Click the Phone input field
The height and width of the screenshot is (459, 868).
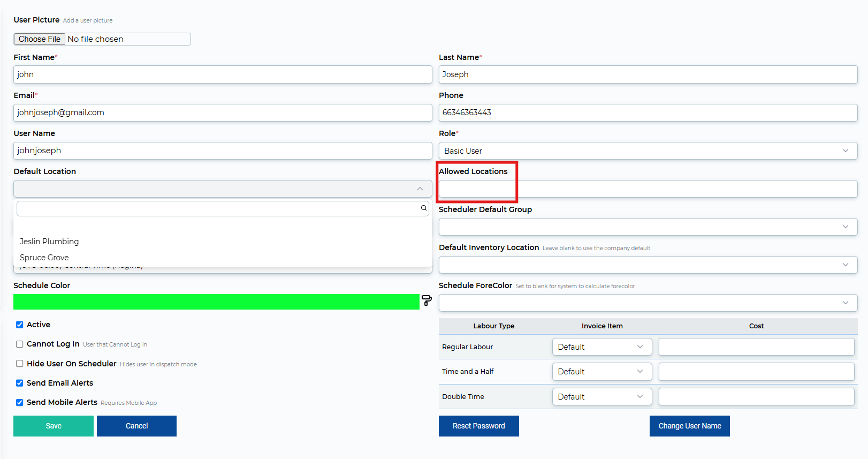coord(648,112)
